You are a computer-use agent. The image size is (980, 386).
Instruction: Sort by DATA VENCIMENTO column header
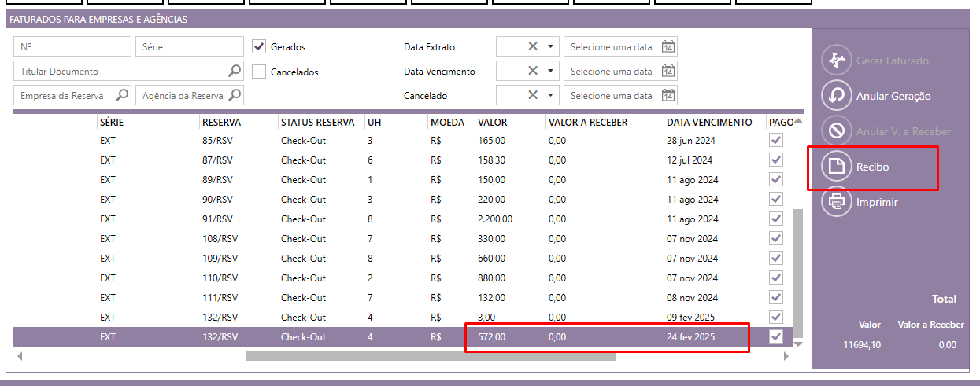coord(708,123)
